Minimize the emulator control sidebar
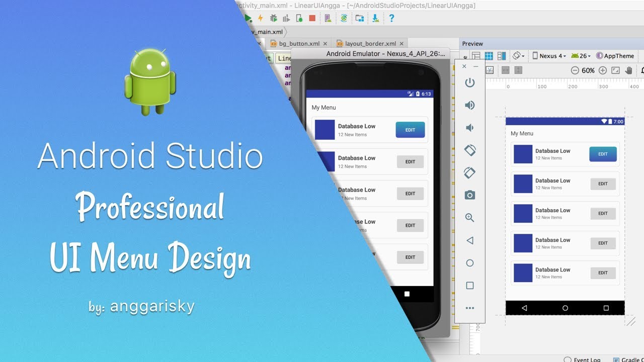 point(476,66)
